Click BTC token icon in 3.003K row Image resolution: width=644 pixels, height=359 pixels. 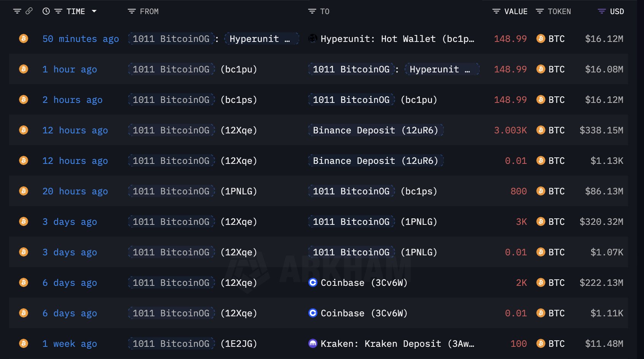point(540,130)
